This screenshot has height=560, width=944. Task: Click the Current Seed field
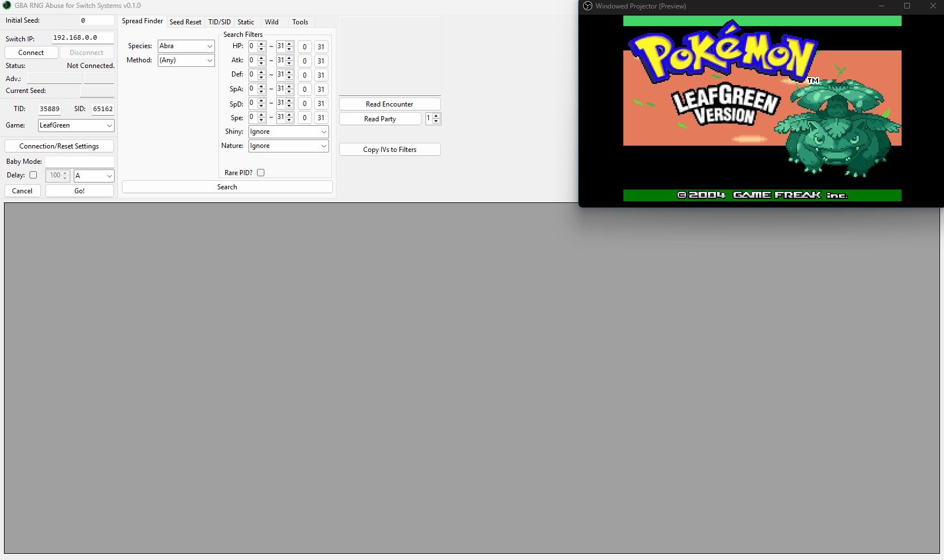97,91
